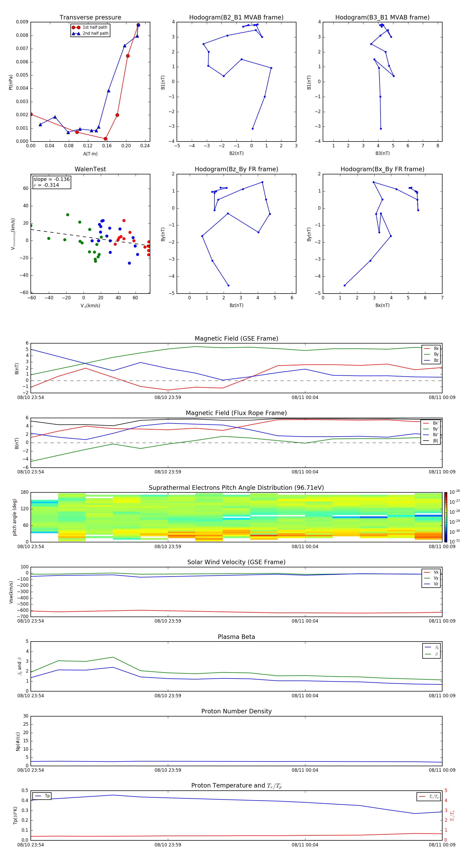Viewport: 473px width, 868px height.
Task: Click the 'Np(#/cc)' y-axis label
Action: point(18,741)
